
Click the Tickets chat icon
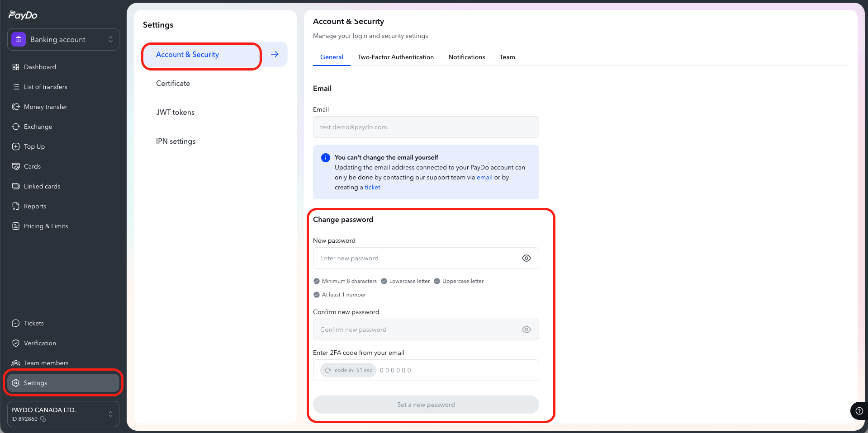pyautogui.click(x=16, y=323)
